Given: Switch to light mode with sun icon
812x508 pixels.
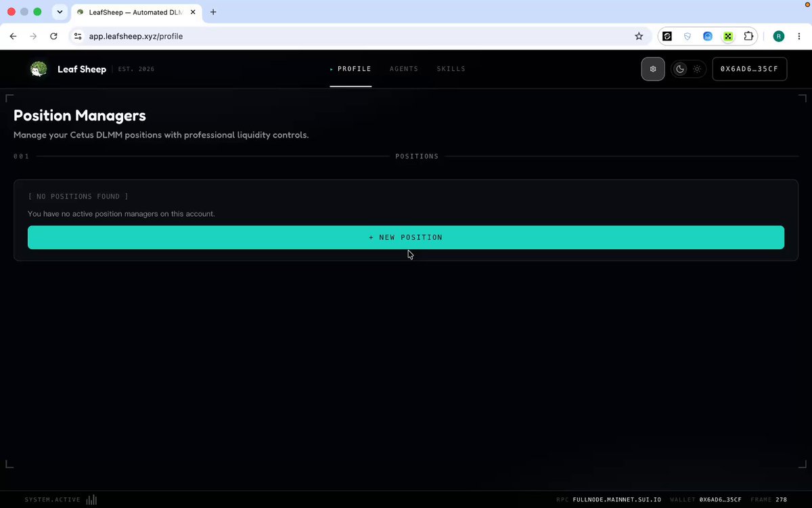Looking at the screenshot, I should [x=697, y=69].
